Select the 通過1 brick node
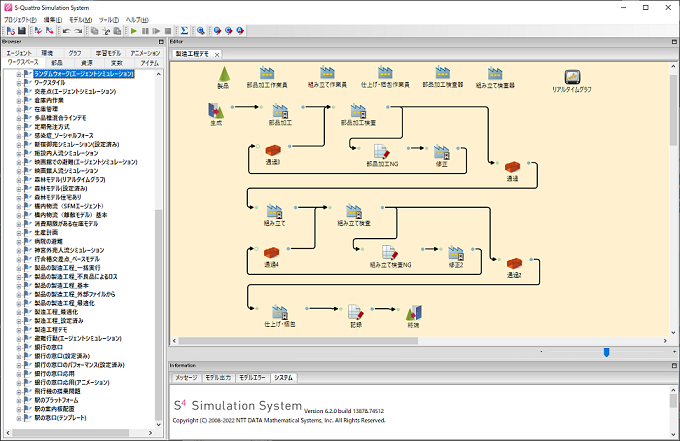This screenshot has width=680, height=441. coord(272,151)
